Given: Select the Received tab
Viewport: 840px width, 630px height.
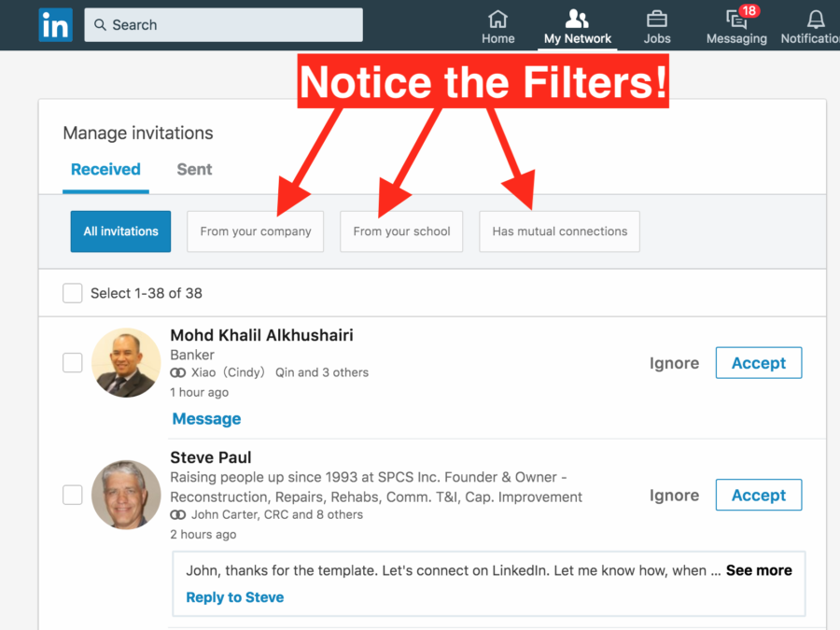Looking at the screenshot, I should [105, 169].
